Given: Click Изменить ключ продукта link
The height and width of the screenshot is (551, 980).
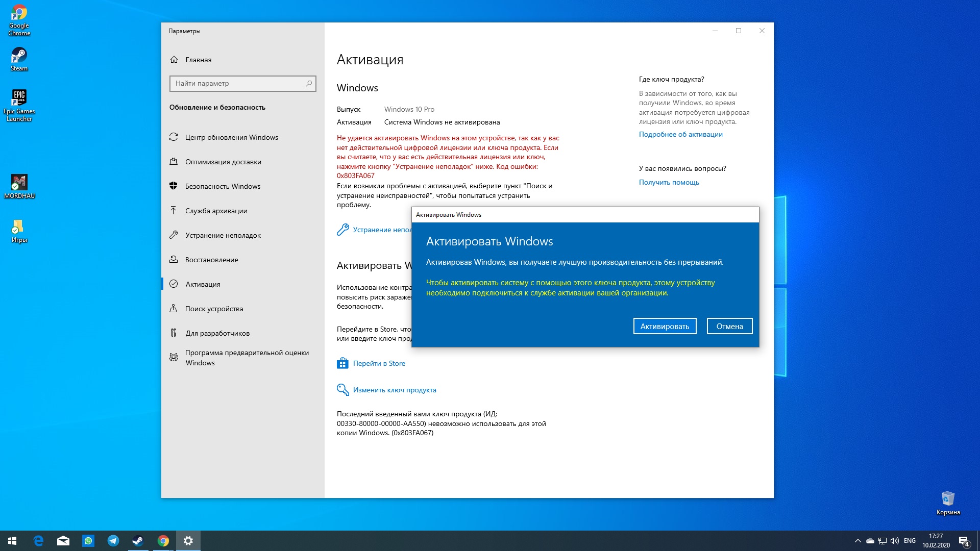Looking at the screenshot, I should [394, 390].
